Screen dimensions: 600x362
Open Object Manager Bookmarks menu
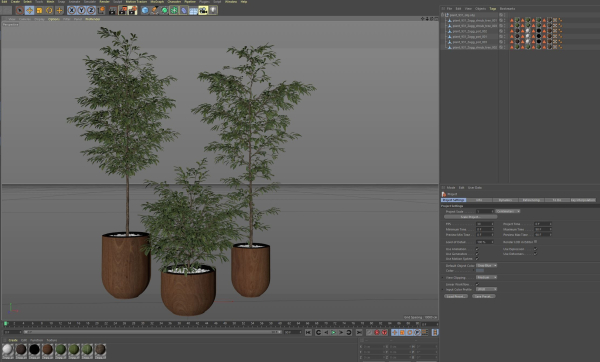click(507, 8)
